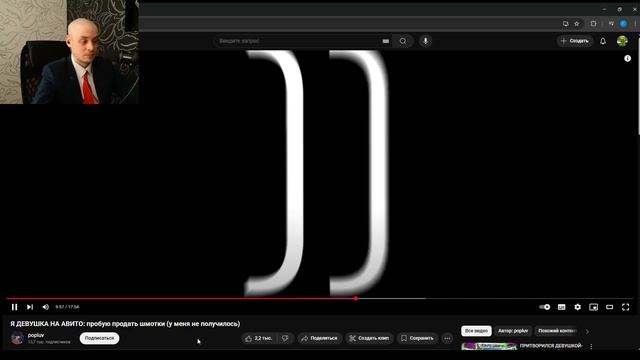The height and width of the screenshot is (360, 640).
Task: Open player settings gear
Action: [x=578, y=307]
